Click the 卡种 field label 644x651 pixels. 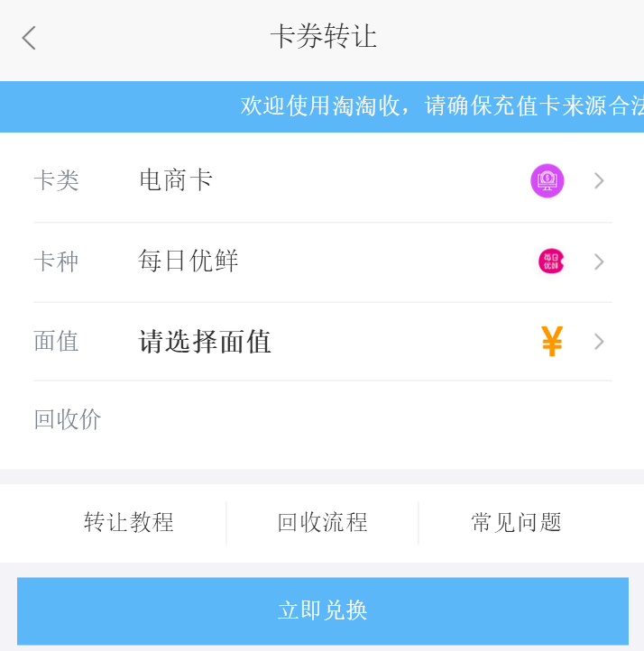[x=57, y=261]
